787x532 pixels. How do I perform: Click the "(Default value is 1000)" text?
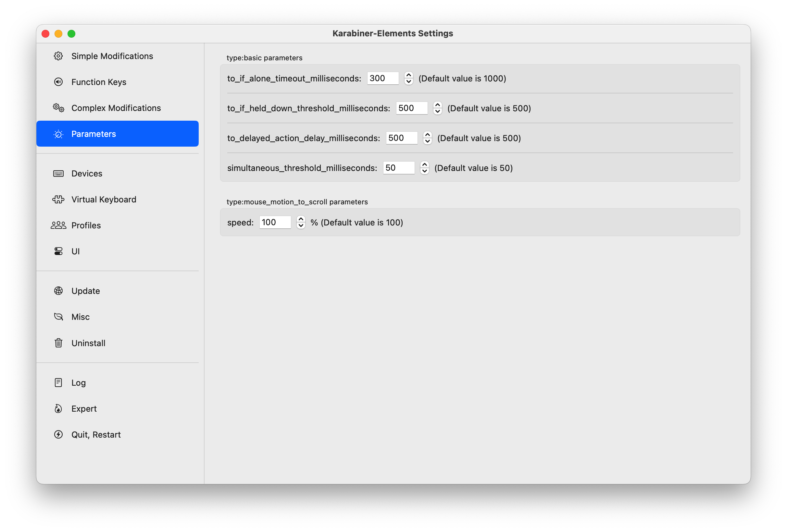(462, 79)
